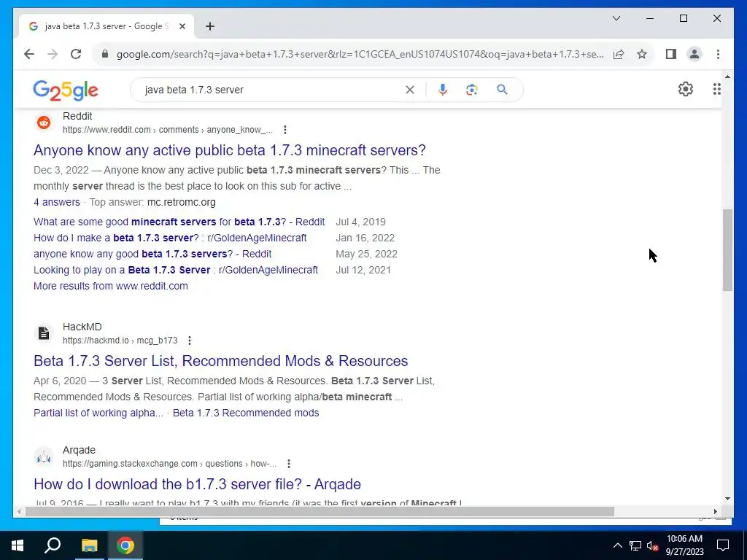Click the 'mc.retromc.org' top answer text
The height and width of the screenshot is (560, 747).
[182, 202]
